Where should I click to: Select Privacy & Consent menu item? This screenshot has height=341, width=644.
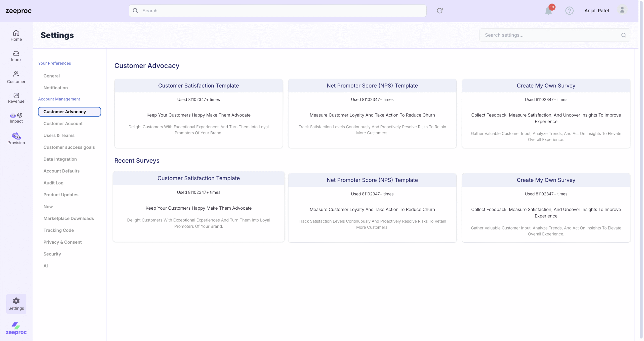coord(62,242)
